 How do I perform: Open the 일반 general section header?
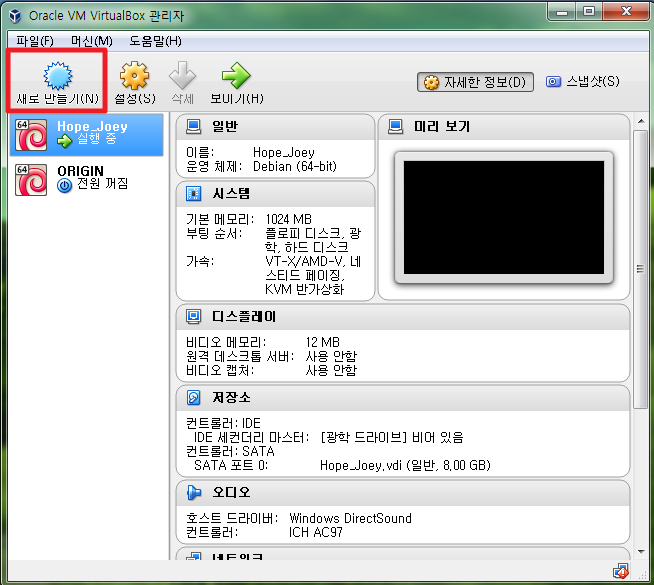(x=275, y=127)
